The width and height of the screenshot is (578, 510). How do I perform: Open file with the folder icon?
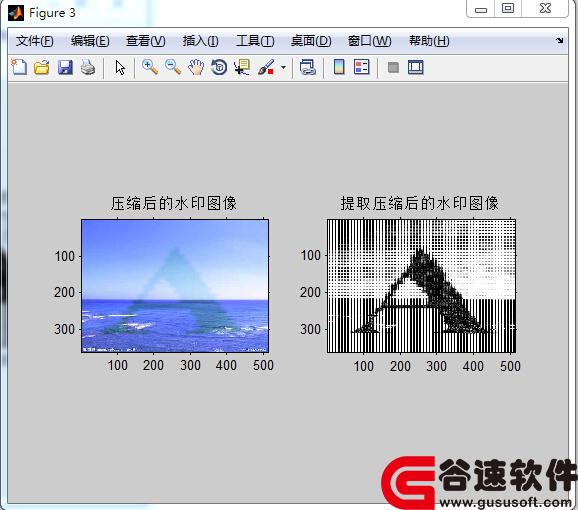click(x=42, y=68)
